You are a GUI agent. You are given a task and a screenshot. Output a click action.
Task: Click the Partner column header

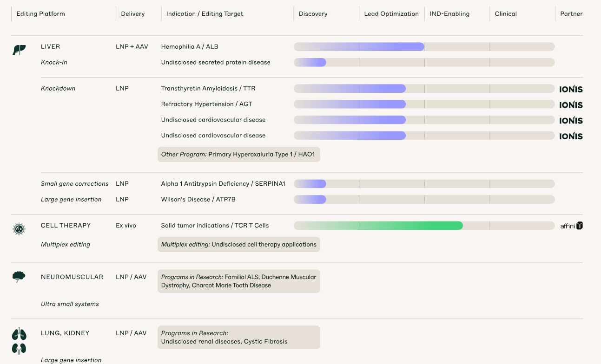coord(571,14)
